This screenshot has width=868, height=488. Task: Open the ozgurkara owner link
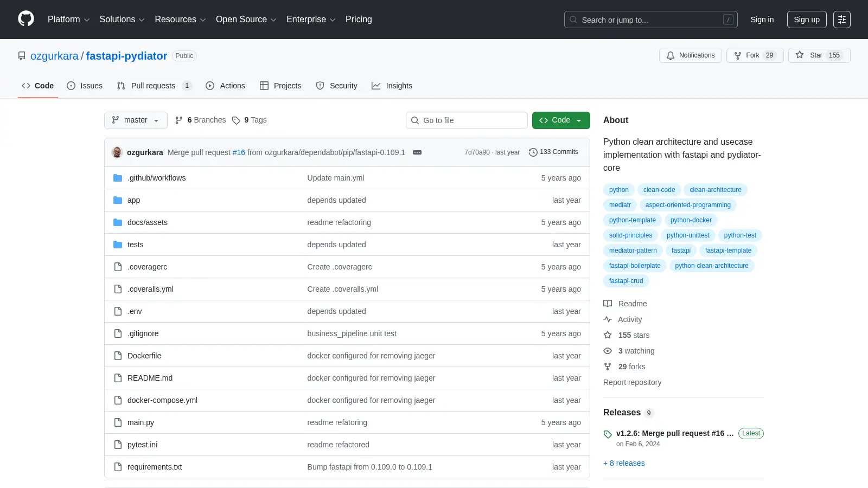click(x=54, y=56)
